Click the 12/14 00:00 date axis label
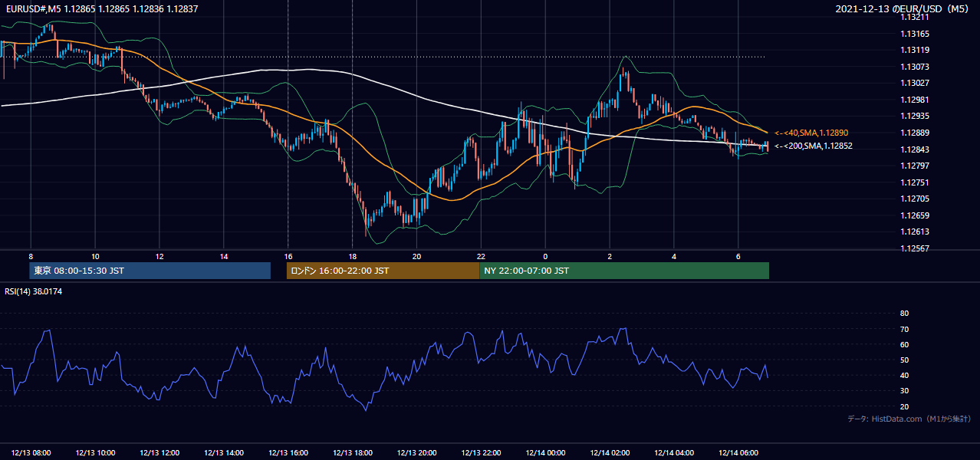The height and width of the screenshot is (460, 980). point(545,453)
